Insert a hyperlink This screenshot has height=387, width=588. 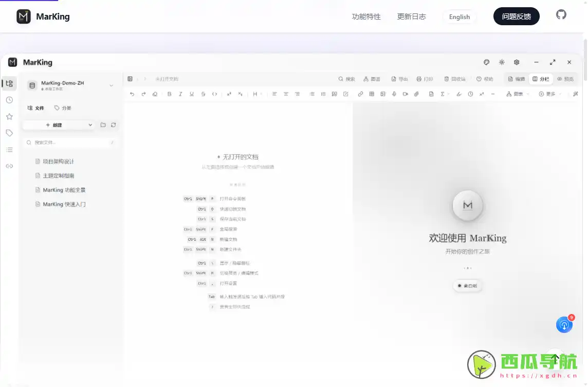point(360,94)
